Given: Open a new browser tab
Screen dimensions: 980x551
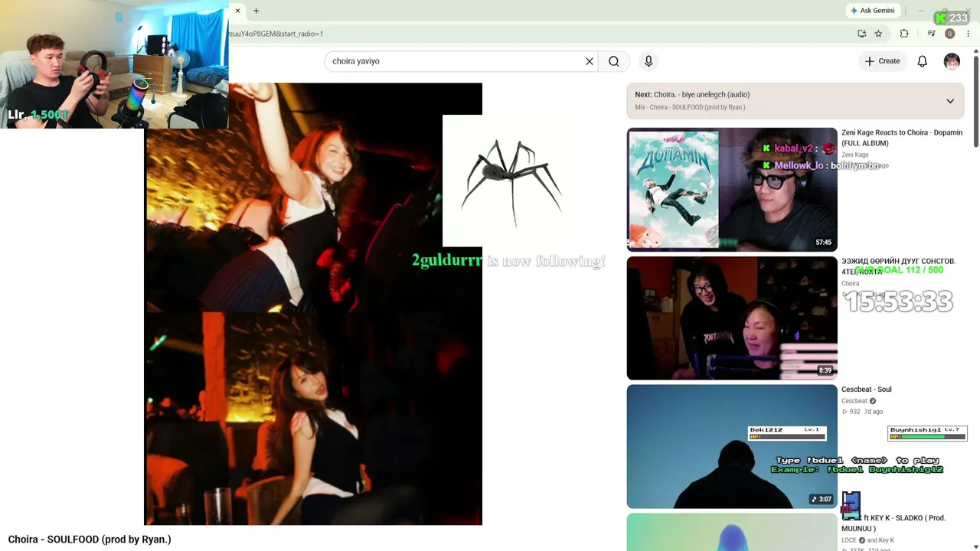Looking at the screenshot, I should coord(256,11).
